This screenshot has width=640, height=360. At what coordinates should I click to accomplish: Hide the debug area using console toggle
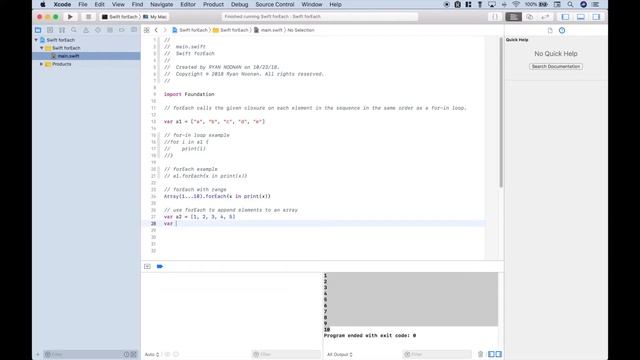(147, 267)
